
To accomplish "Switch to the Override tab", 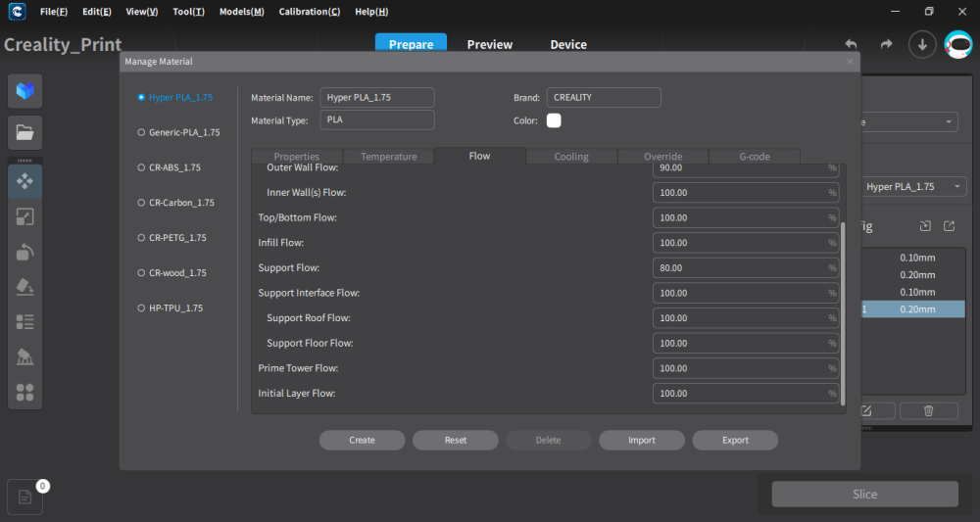I will tap(663, 156).
